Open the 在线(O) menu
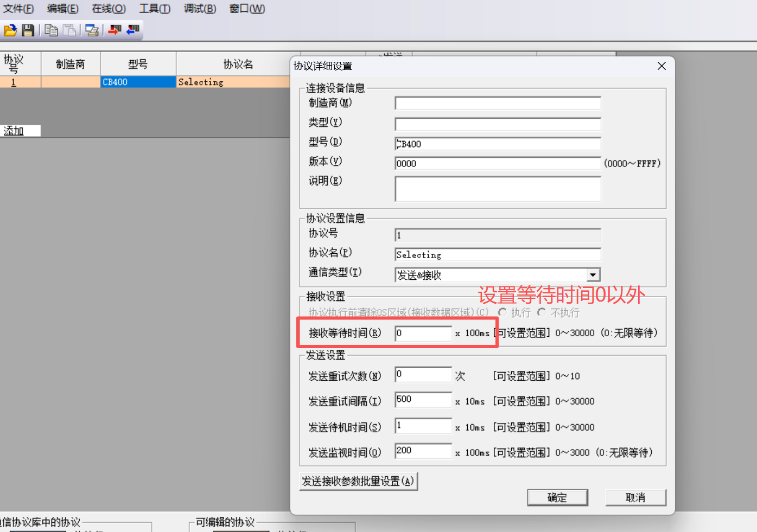The image size is (757, 532). (109, 9)
